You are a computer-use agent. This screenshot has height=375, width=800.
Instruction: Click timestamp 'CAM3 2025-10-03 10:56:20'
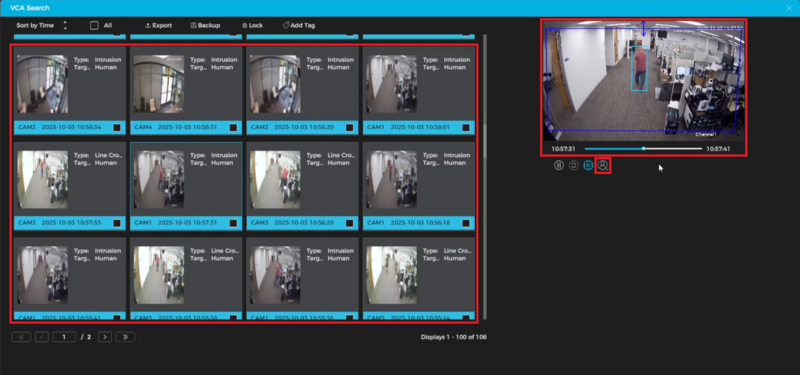(x=292, y=223)
